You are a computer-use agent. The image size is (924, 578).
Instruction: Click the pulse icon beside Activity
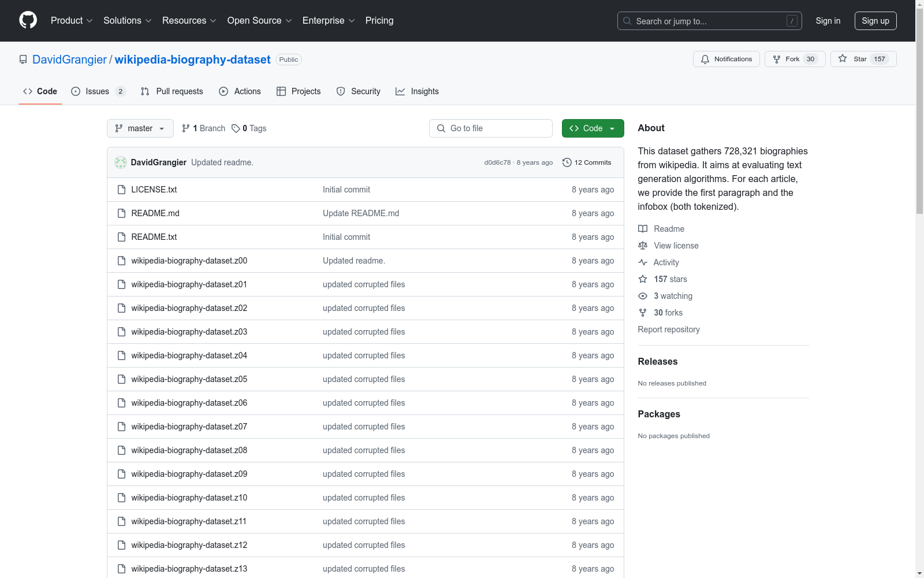(643, 262)
